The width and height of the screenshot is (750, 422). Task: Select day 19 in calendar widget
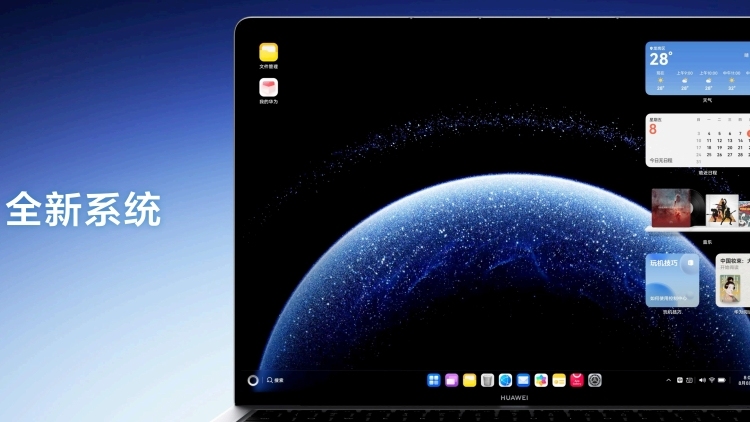coord(719,148)
